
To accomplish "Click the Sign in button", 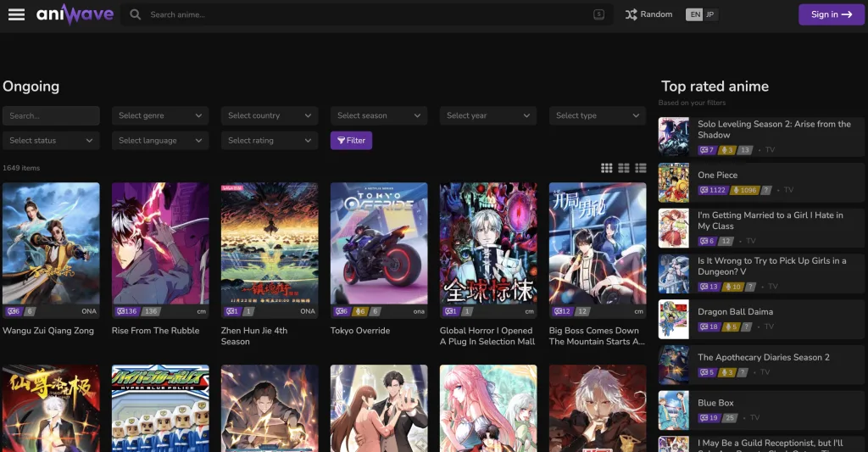I will point(831,14).
